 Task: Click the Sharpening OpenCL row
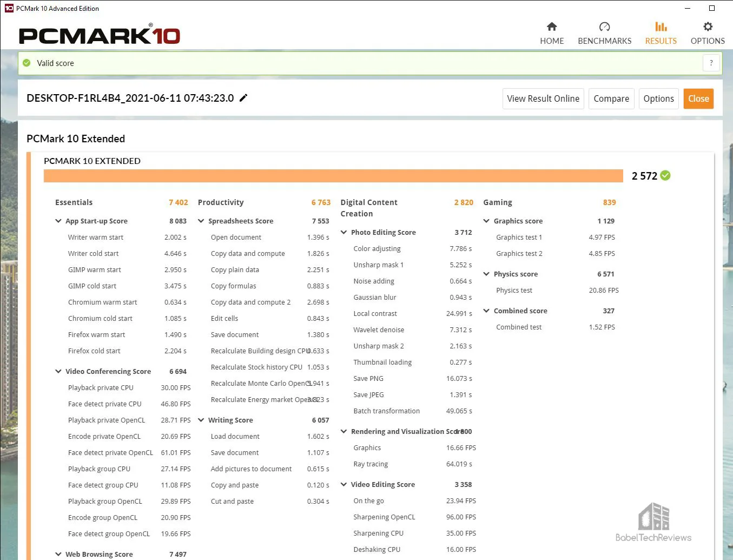coord(415,517)
